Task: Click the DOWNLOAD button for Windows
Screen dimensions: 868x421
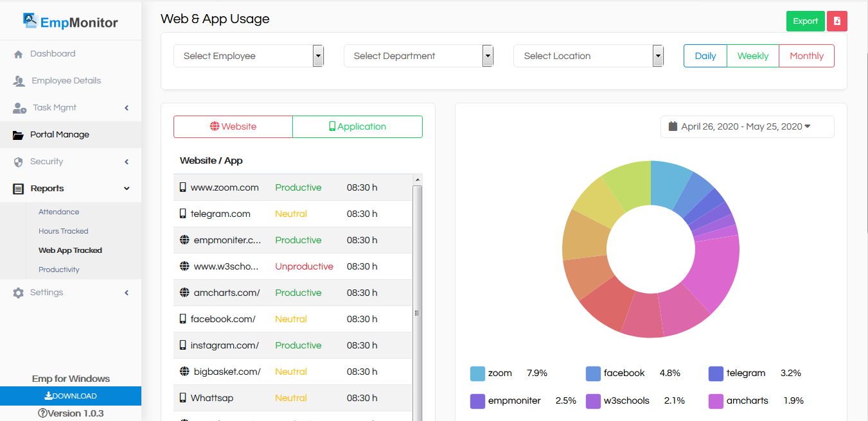Action: click(71, 396)
